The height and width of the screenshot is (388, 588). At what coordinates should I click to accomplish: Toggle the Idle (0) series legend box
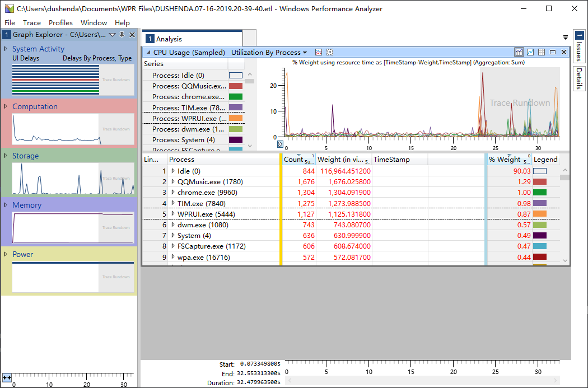(x=236, y=76)
